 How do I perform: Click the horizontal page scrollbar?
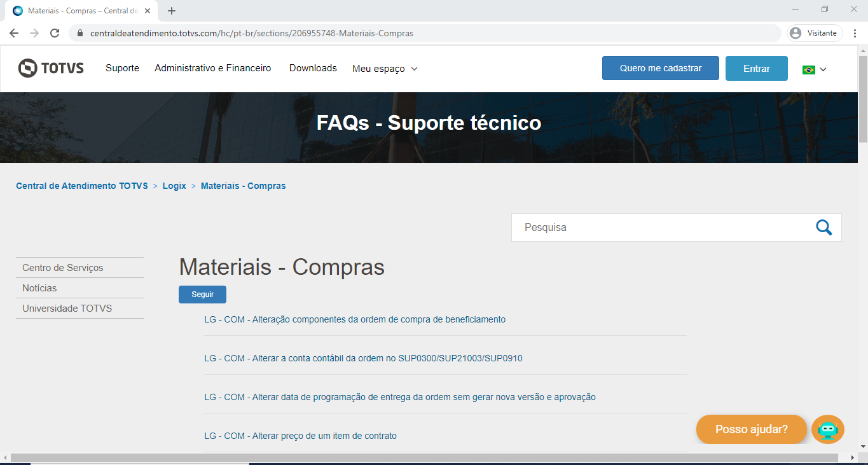tap(424, 458)
